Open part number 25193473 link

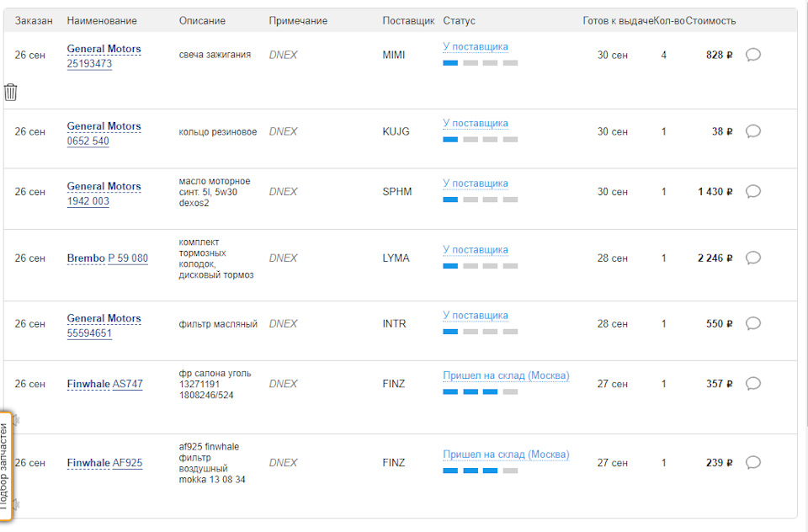click(89, 64)
